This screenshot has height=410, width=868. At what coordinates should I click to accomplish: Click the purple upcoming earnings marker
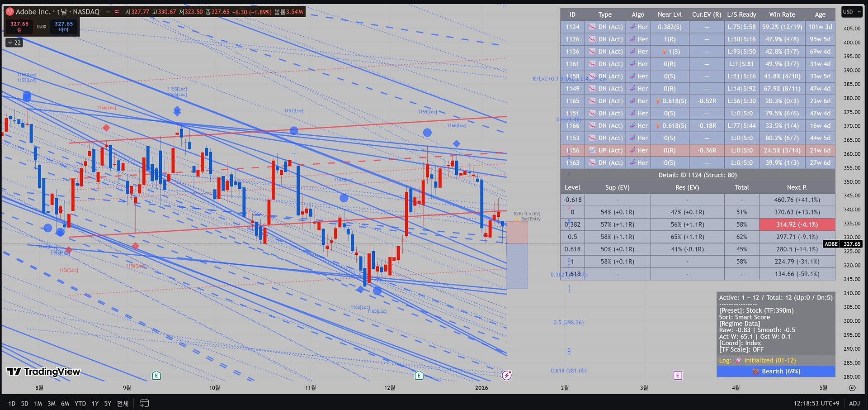[x=677, y=375]
